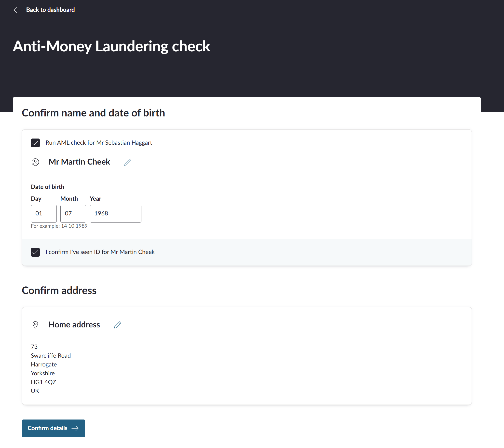Click the Confirm details button
504x448 pixels.
[x=54, y=428]
